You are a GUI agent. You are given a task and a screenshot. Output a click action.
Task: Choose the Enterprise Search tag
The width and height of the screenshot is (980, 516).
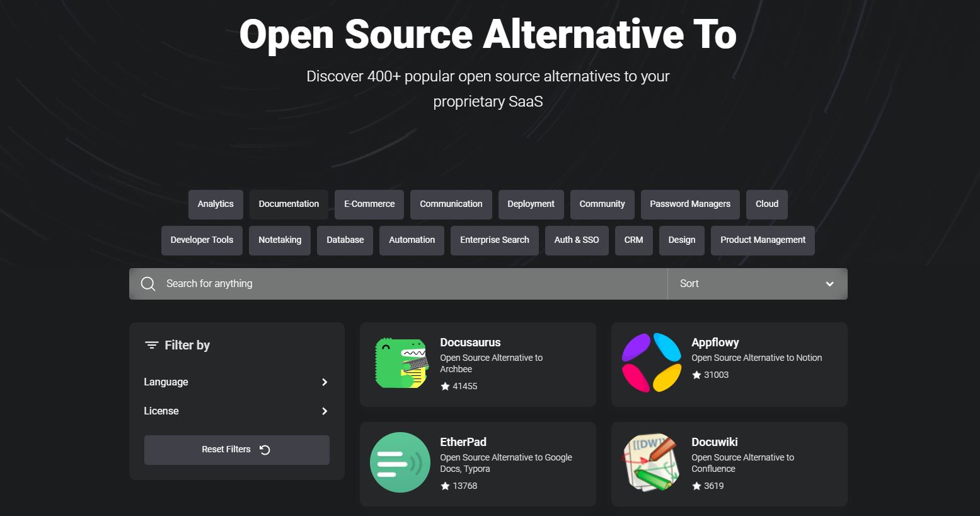click(495, 240)
